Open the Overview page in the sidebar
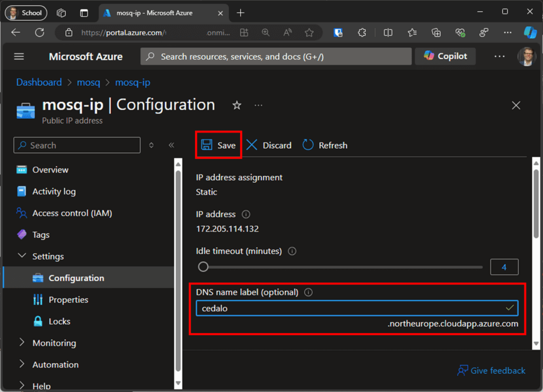 [x=49, y=170]
